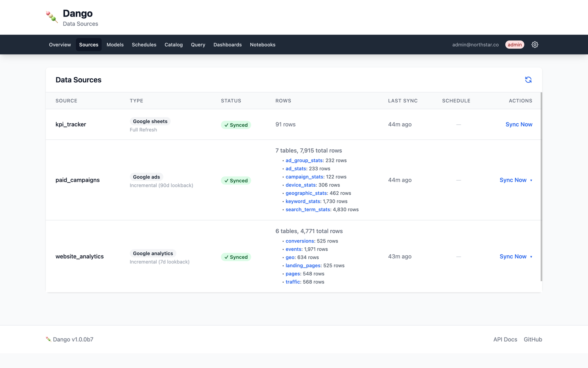This screenshot has width=588, height=368.
Task: Click the Synced status for kpi_tracker
Action: [236, 125]
